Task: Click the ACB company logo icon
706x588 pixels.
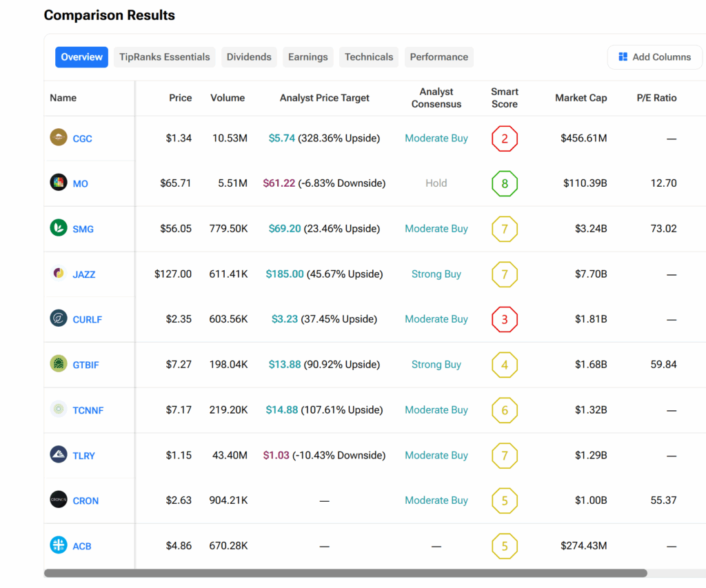Action: [59, 545]
